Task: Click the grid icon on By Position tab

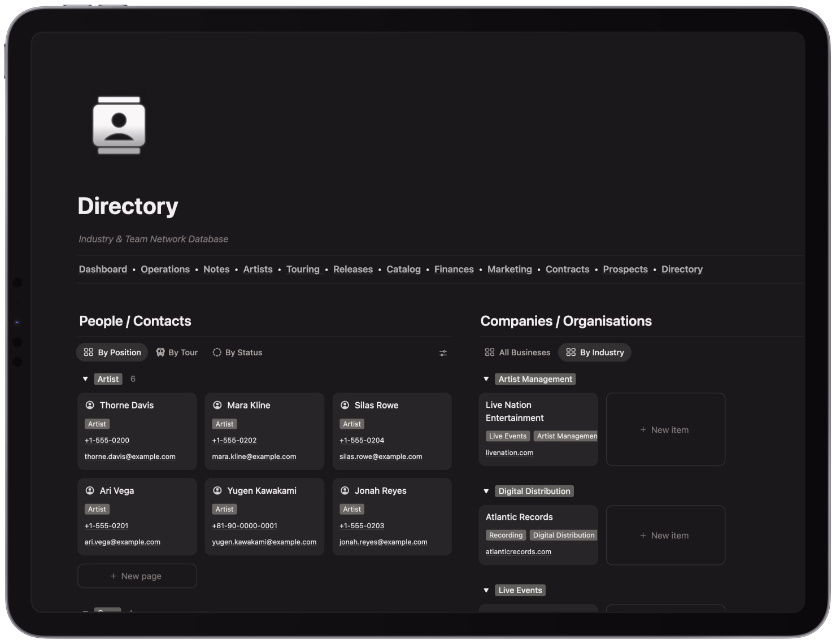Action: [89, 352]
